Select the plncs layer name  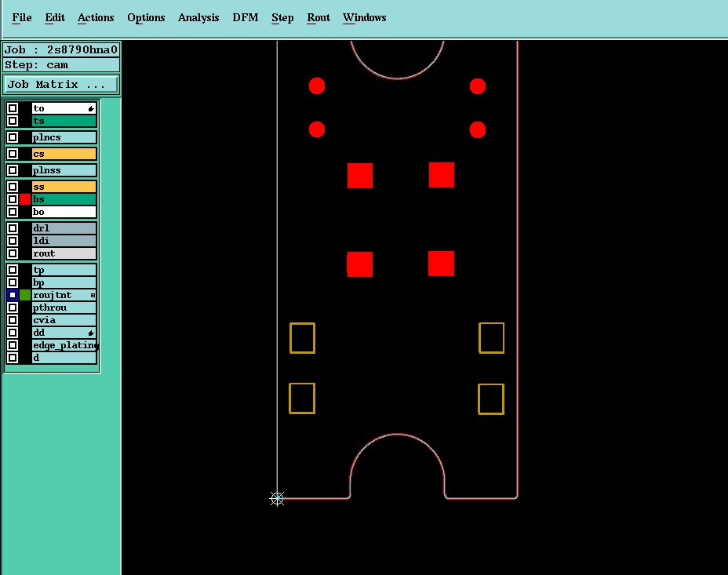[64, 137]
